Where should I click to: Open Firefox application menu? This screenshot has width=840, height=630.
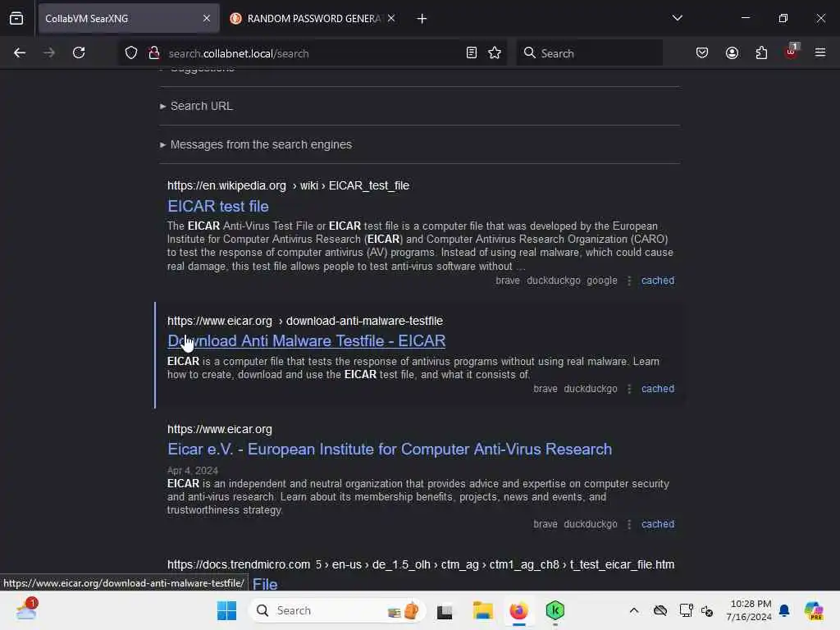pyautogui.click(x=820, y=52)
